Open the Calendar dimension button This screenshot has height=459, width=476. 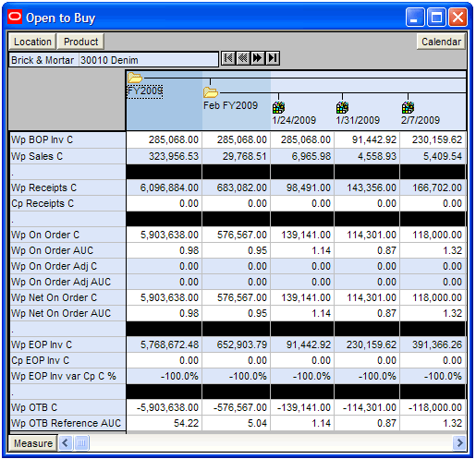[x=441, y=42]
